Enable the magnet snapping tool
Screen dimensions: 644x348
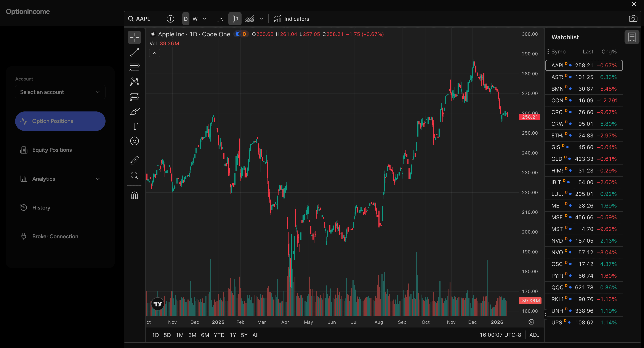click(x=135, y=195)
